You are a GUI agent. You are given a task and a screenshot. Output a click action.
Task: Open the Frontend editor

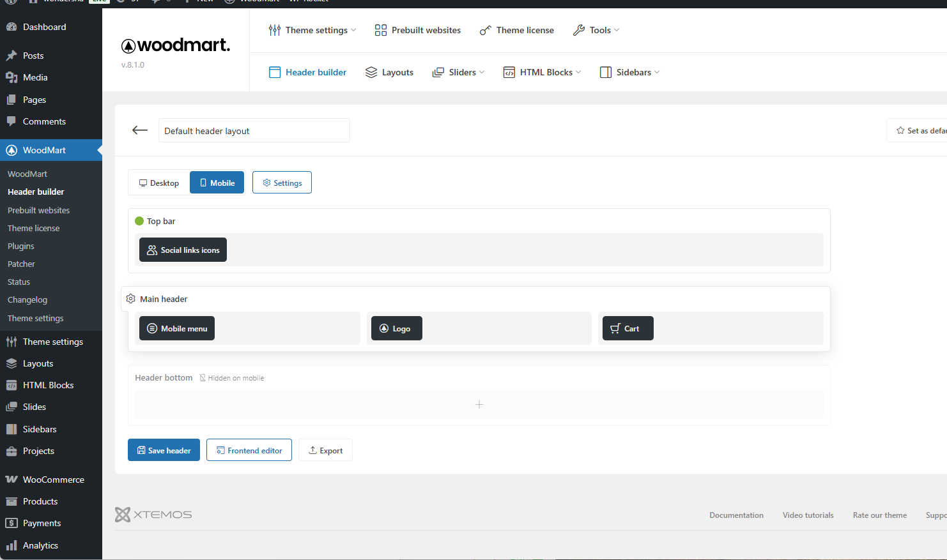249,450
